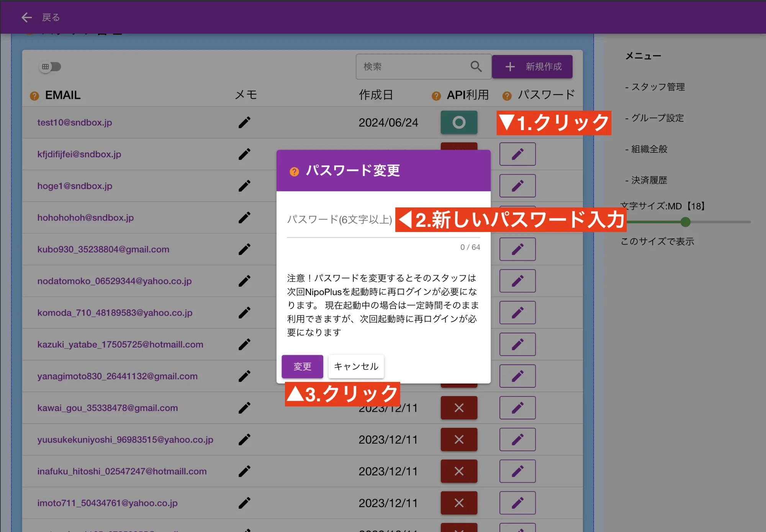Viewport: 766px width, 532px height.
Task: Open グループ設定 in the sidebar menu
Action: pos(657,118)
